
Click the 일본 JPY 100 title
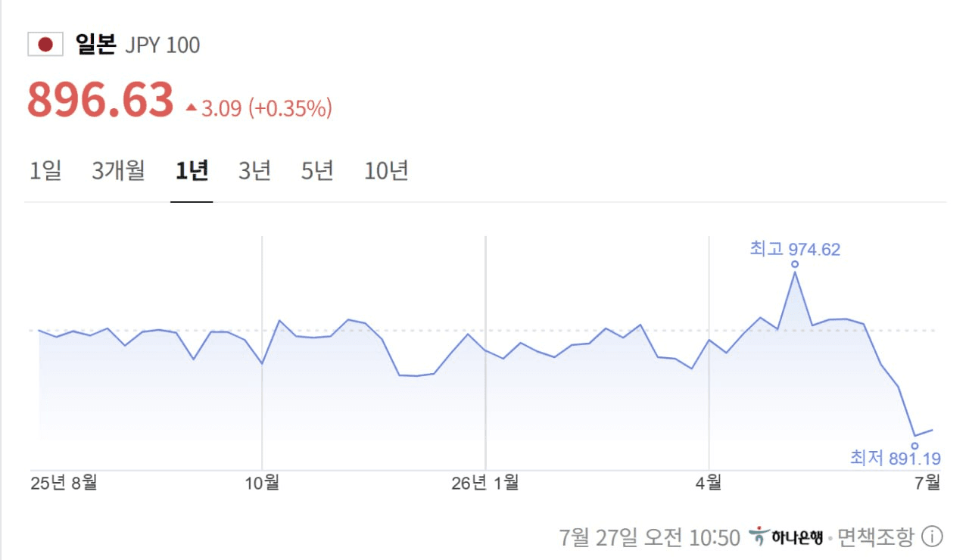click(138, 45)
